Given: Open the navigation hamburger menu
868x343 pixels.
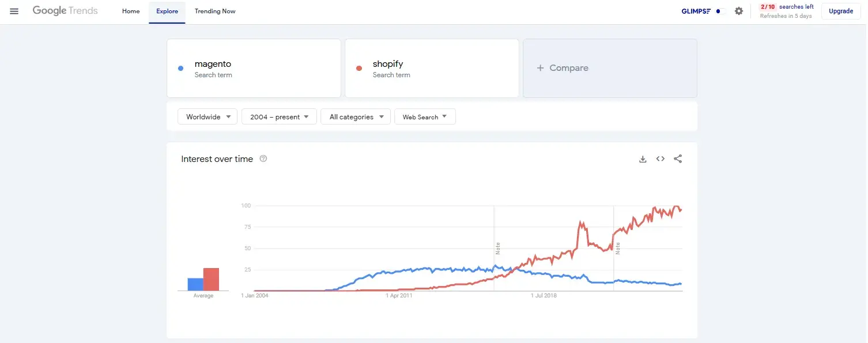Looking at the screenshot, I should click(x=14, y=11).
